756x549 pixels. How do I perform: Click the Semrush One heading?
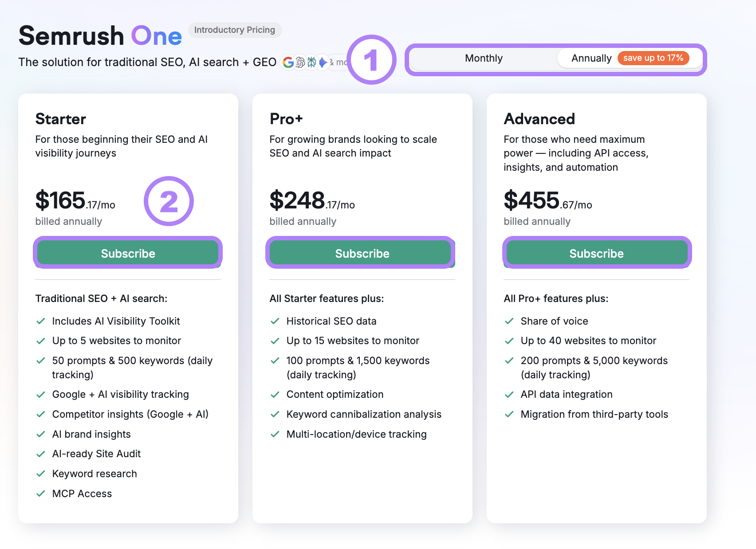tap(99, 35)
